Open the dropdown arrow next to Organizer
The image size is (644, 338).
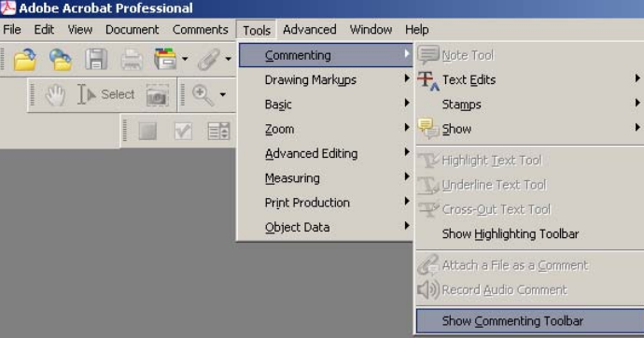coord(185,59)
